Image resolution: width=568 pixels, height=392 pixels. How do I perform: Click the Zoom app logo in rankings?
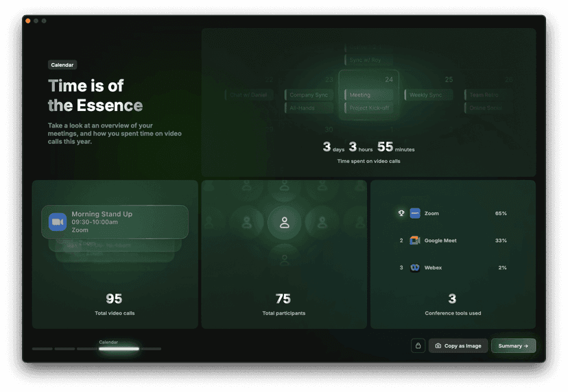(415, 213)
